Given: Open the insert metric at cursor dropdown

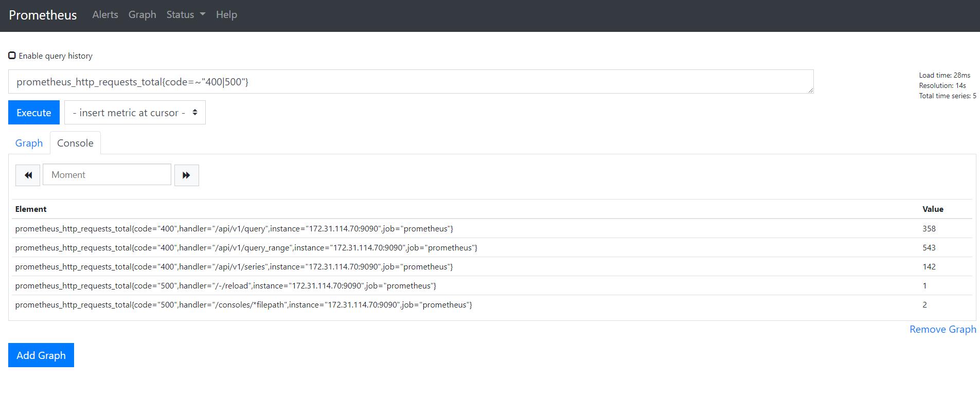Looking at the screenshot, I should point(135,112).
